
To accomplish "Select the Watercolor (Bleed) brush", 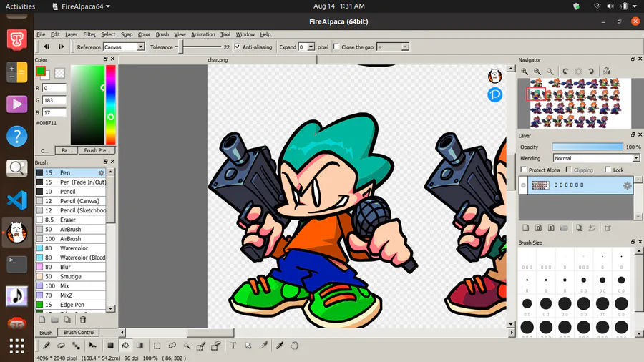I will pos(71,258).
